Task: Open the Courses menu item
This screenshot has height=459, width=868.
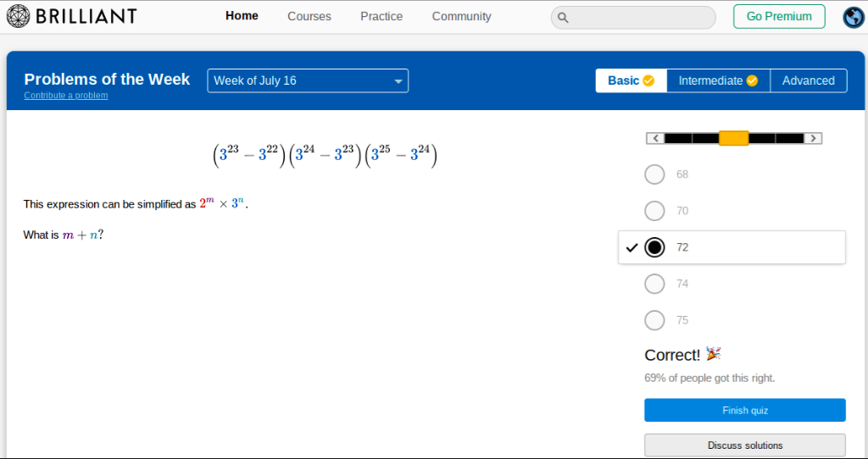Action: click(309, 16)
